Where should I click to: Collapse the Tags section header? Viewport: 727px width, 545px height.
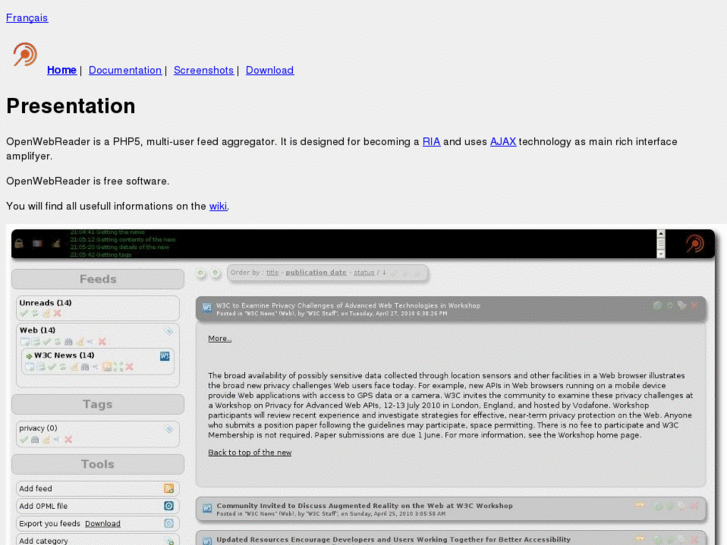[98, 404]
